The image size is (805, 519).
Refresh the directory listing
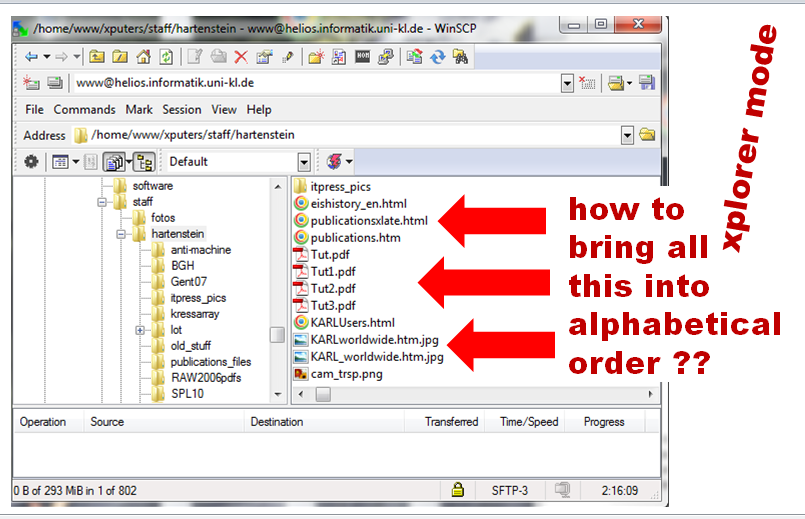tap(165, 57)
